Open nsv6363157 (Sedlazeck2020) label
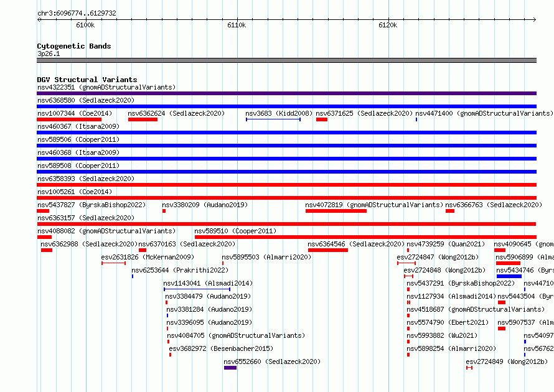 click(x=86, y=218)
